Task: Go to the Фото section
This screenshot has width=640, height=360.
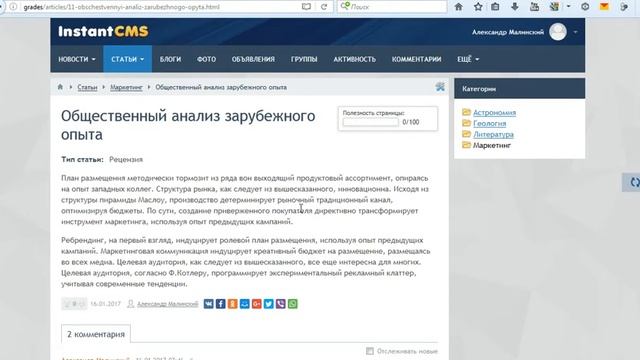Action: [207, 59]
